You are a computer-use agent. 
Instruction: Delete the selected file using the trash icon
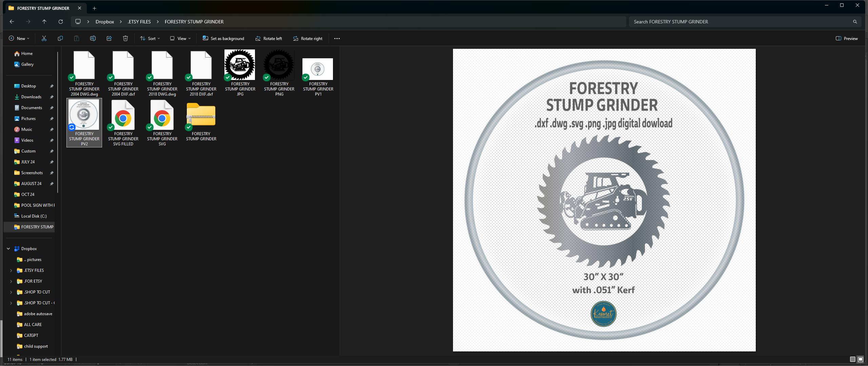pyautogui.click(x=125, y=38)
